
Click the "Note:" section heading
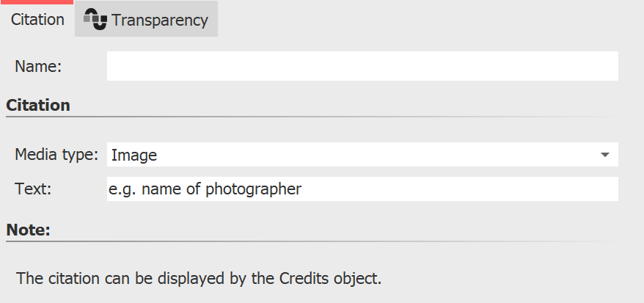point(28,230)
